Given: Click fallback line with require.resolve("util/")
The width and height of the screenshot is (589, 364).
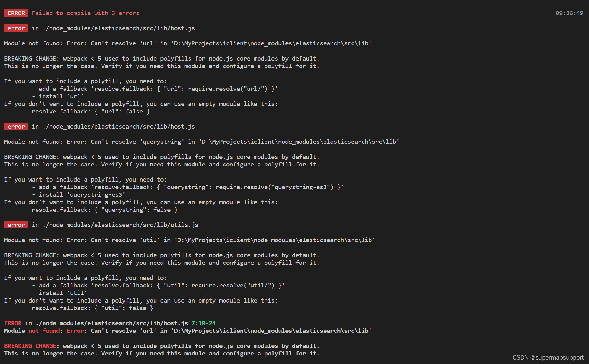Looking at the screenshot, I should pos(158,285).
